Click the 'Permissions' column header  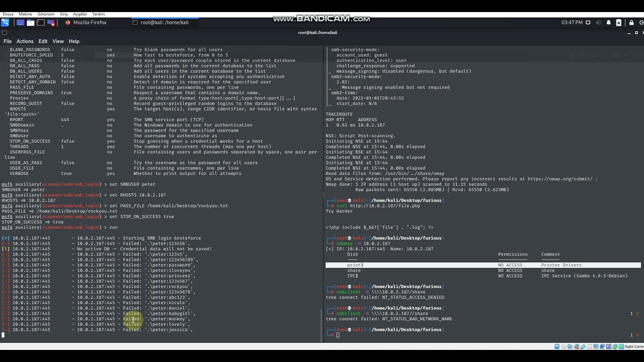click(513, 254)
